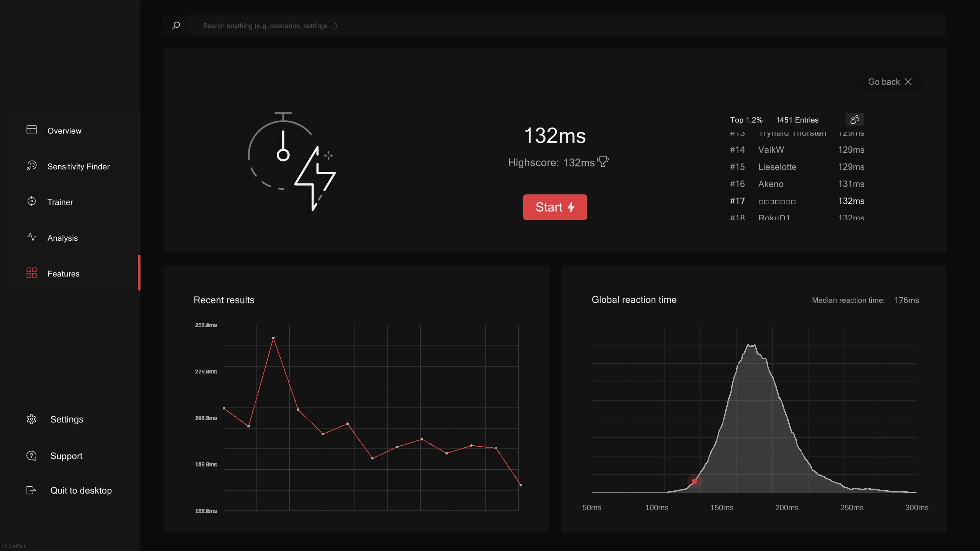Click the highest peak point in Recent results

pyautogui.click(x=273, y=338)
